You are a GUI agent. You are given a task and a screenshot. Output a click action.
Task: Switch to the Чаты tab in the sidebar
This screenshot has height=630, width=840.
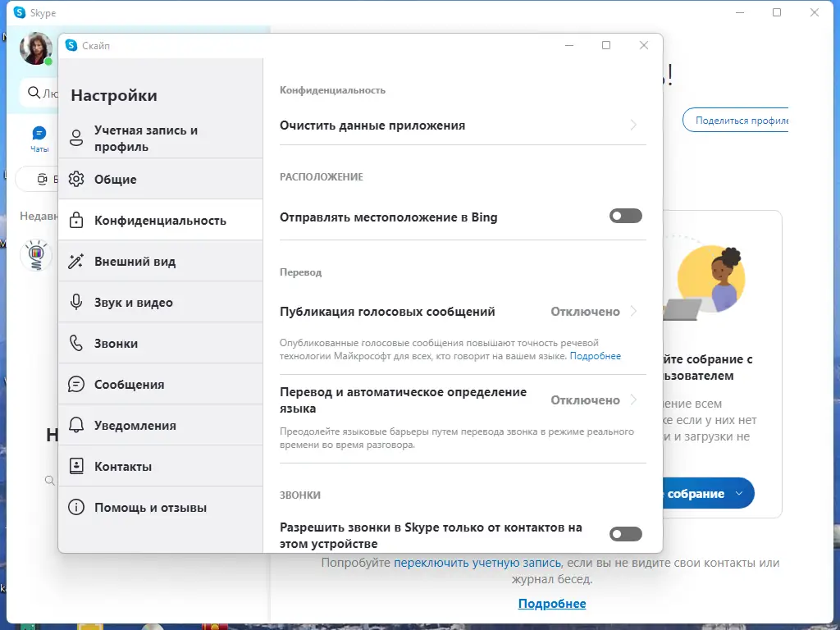pos(39,138)
